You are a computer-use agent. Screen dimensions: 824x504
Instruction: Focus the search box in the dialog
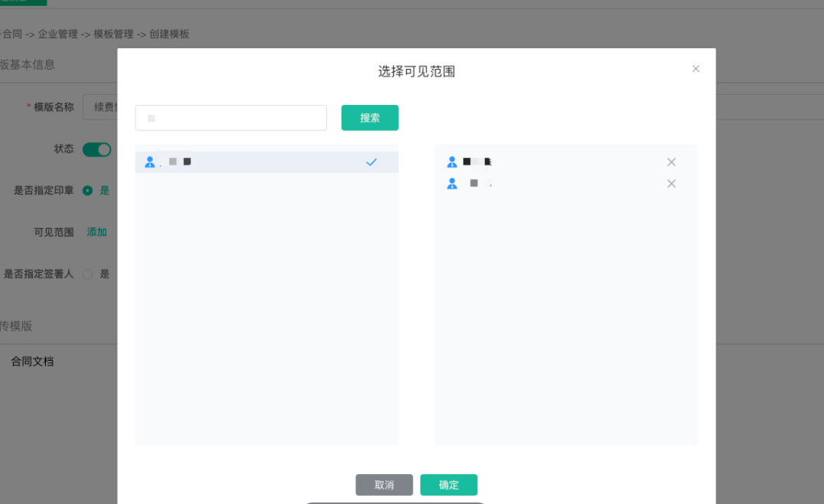(231, 118)
